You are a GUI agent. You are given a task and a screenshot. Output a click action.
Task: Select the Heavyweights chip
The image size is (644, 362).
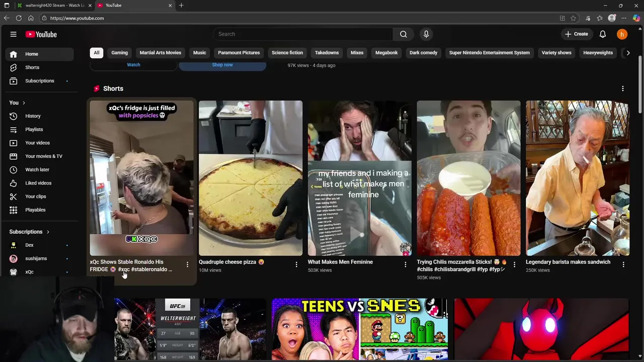click(598, 53)
